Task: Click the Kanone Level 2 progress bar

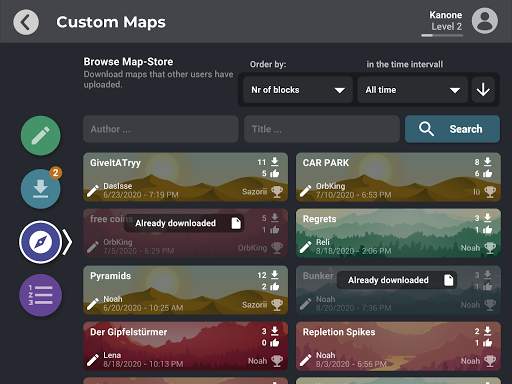Action: [442, 35]
